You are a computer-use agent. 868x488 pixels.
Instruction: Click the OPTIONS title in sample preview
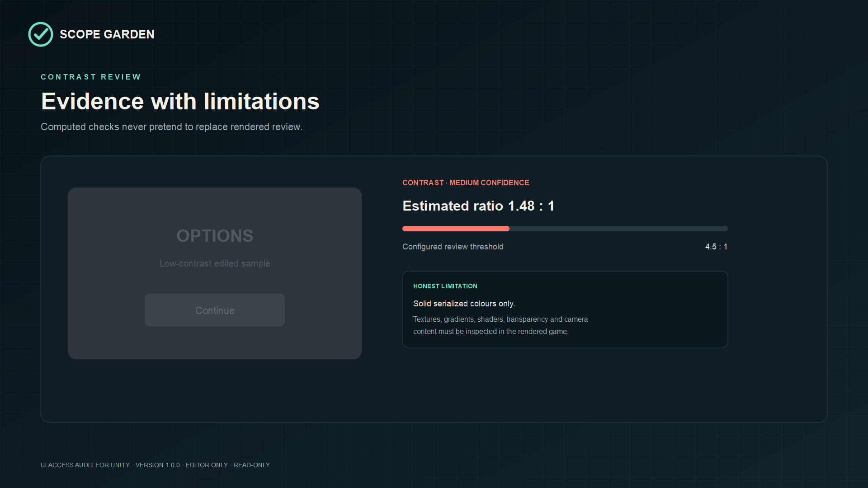[x=215, y=236]
